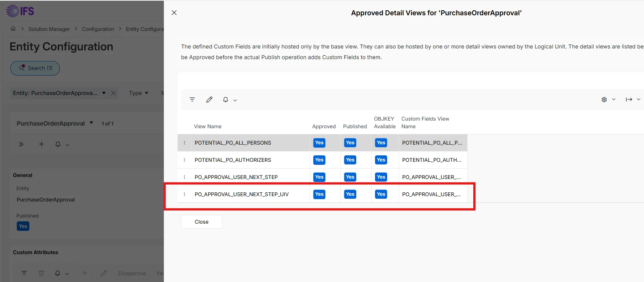644x282 pixels.
Task: Expand the chevron beside the Custom Attributes bell icon
Action: point(67,274)
